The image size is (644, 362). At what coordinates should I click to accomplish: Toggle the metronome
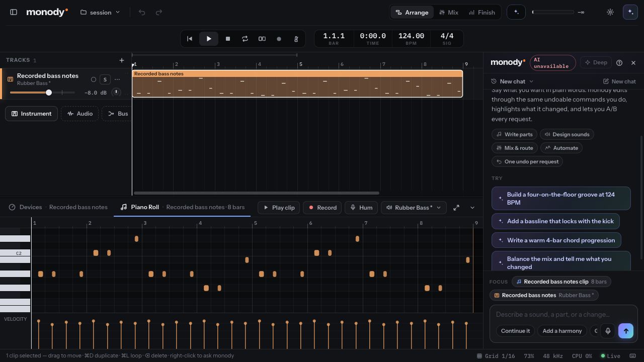pos(296,39)
